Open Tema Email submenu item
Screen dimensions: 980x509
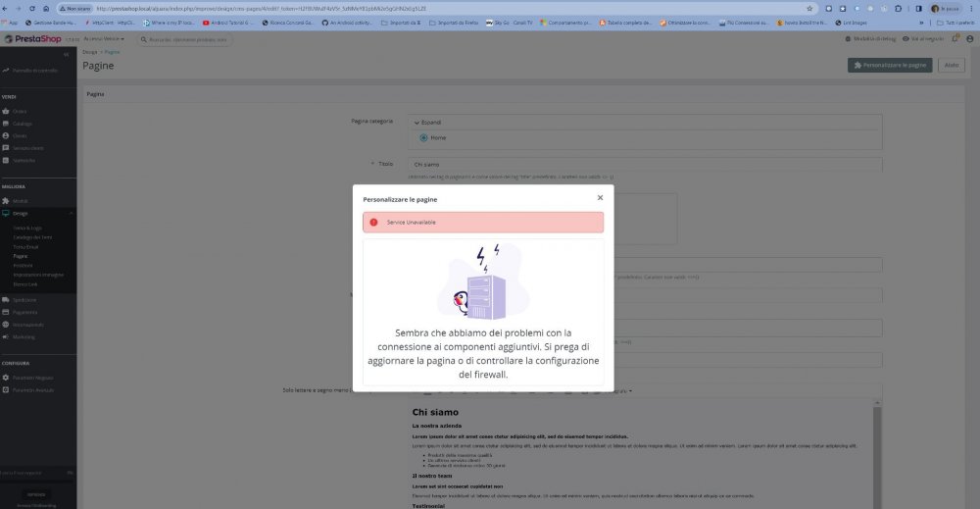(25, 247)
